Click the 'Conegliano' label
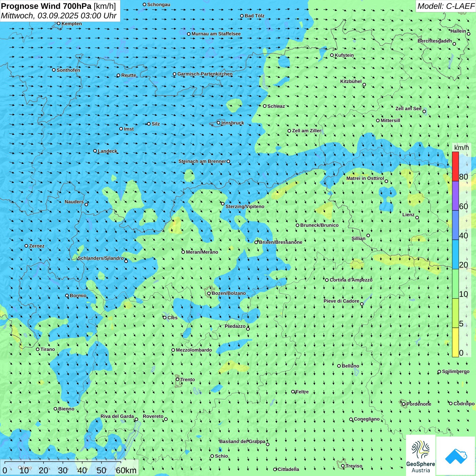476x476 pixels. coord(367,419)
